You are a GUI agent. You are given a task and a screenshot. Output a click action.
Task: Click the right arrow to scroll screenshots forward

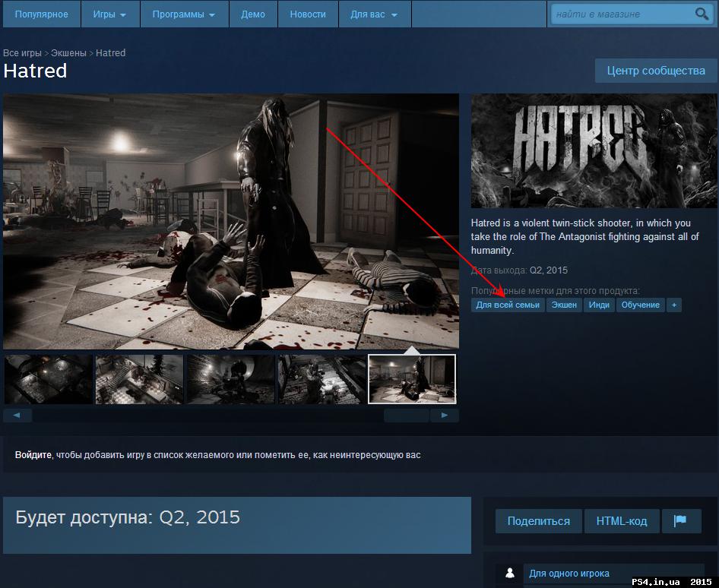445,415
